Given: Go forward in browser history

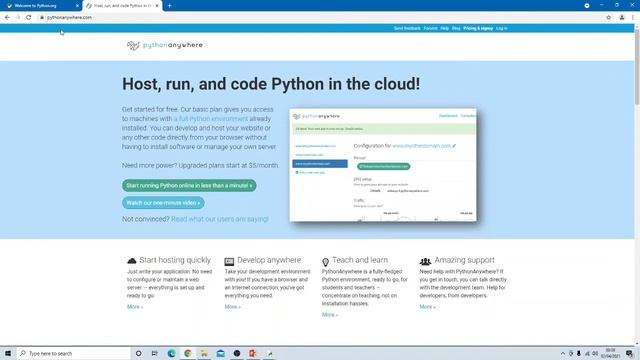Looking at the screenshot, I should pos(18,18).
